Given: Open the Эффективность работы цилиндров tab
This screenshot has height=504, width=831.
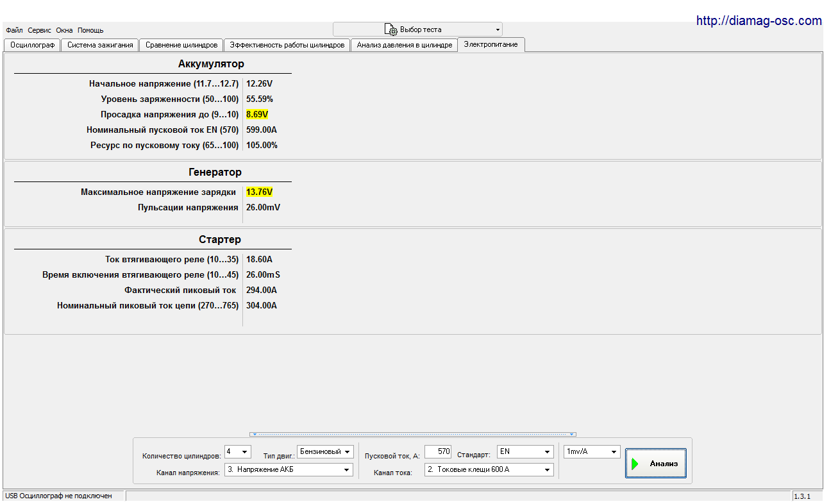Looking at the screenshot, I should (x=287, y=45).
